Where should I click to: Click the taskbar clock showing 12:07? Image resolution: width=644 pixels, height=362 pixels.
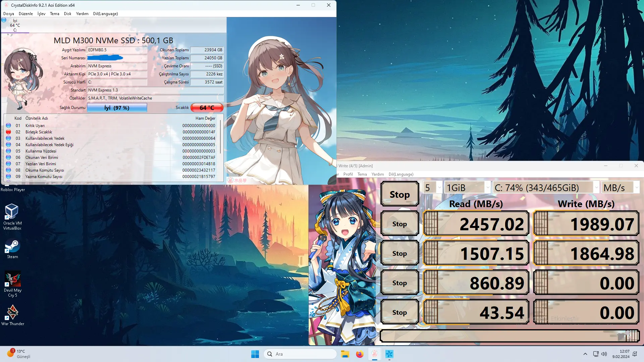tap(621, 354)
